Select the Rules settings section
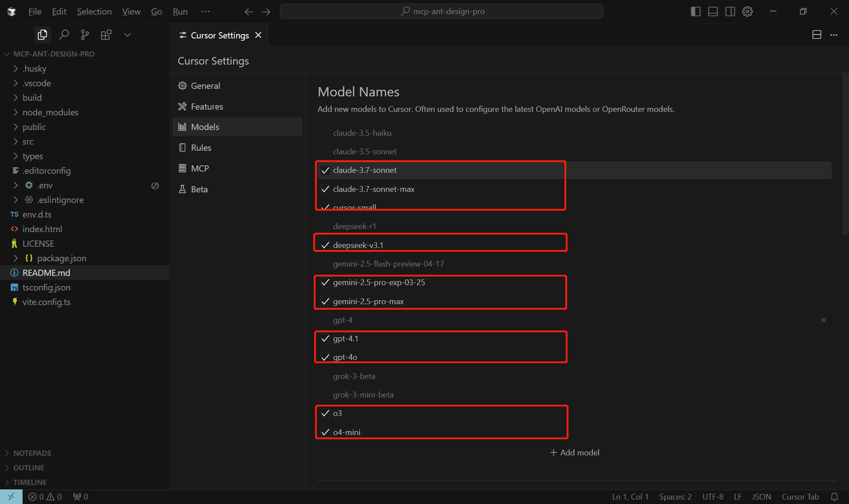The height and width of the screenshot is (504, 849). (x=237, y=148)
